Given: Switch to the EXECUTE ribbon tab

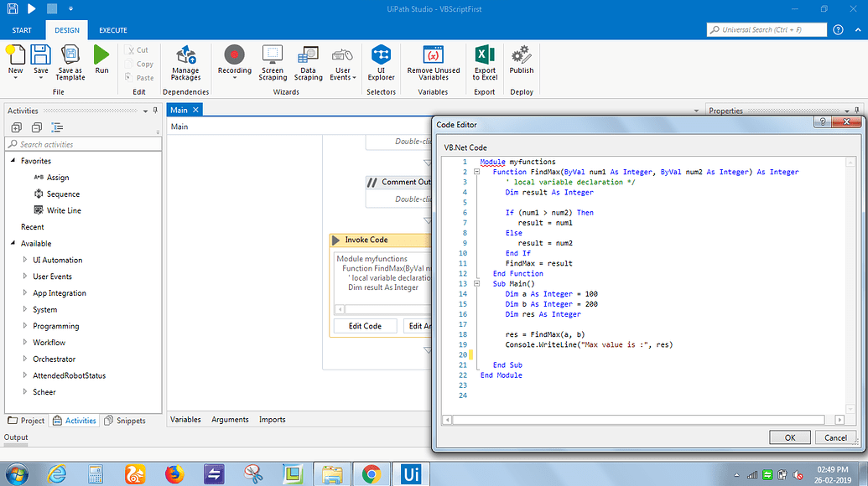Looking at the screenshot, I should click(x=113, y=30).
